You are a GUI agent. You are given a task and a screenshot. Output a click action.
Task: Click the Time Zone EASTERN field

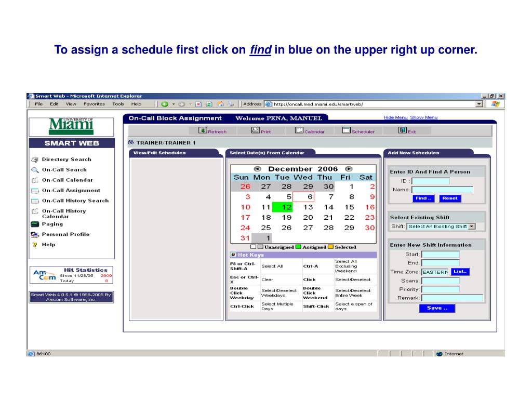click(435, 272)
